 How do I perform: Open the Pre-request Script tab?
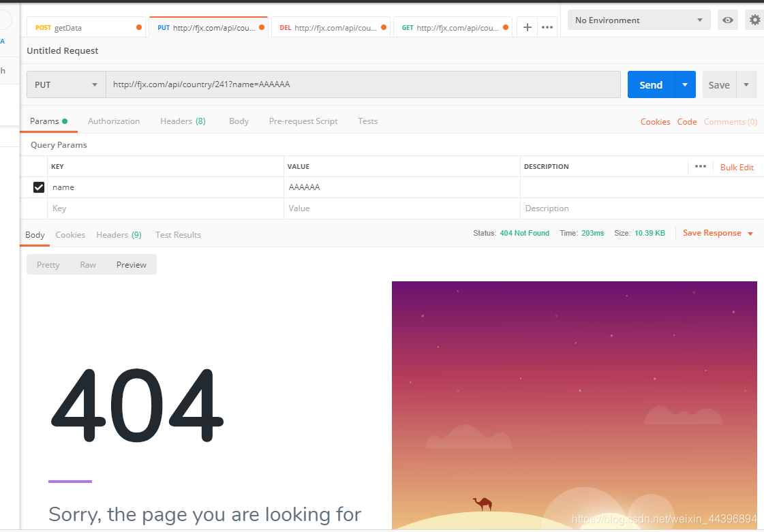pyautogui.click(x=303, y=121)
